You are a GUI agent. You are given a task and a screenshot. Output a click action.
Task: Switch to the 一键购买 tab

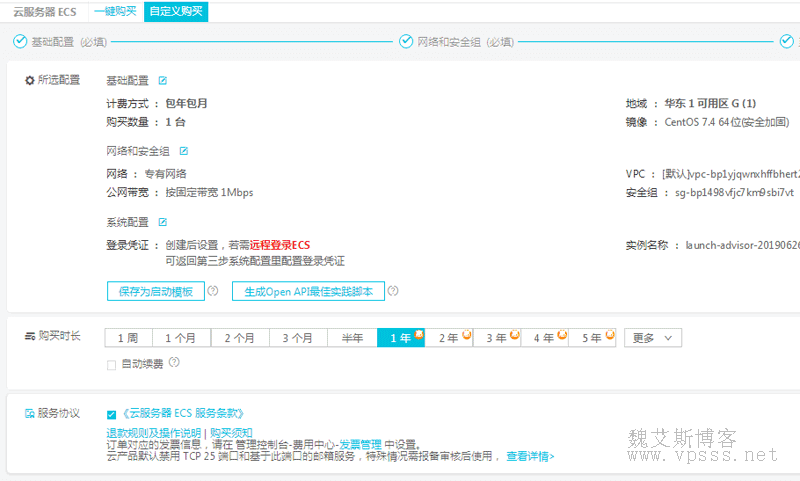(117, 11)
